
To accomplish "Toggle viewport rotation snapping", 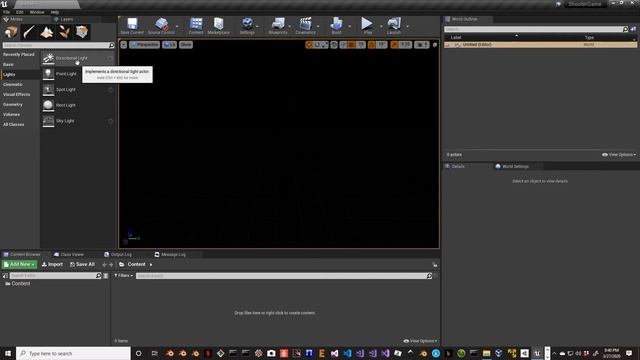I will (x=371, y=44).
